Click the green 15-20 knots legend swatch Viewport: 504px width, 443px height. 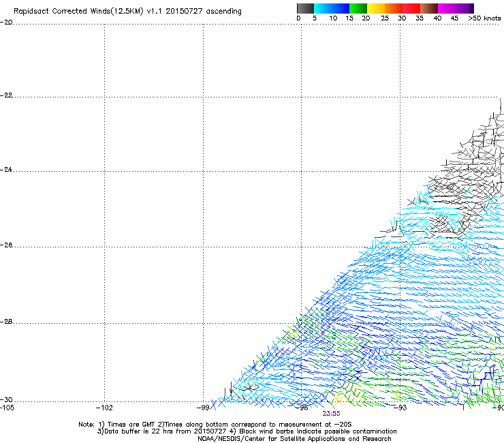tap(358, 8)
